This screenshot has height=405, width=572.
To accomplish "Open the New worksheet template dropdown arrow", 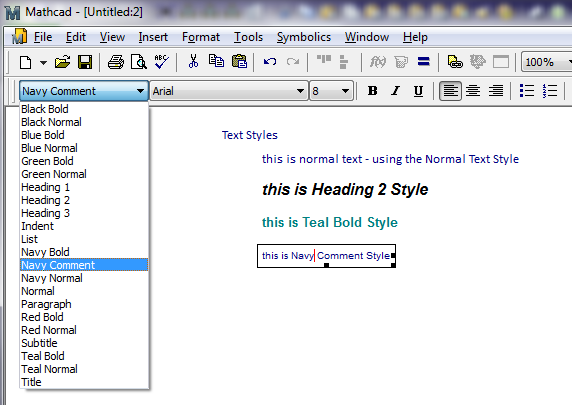I will 43,63.
